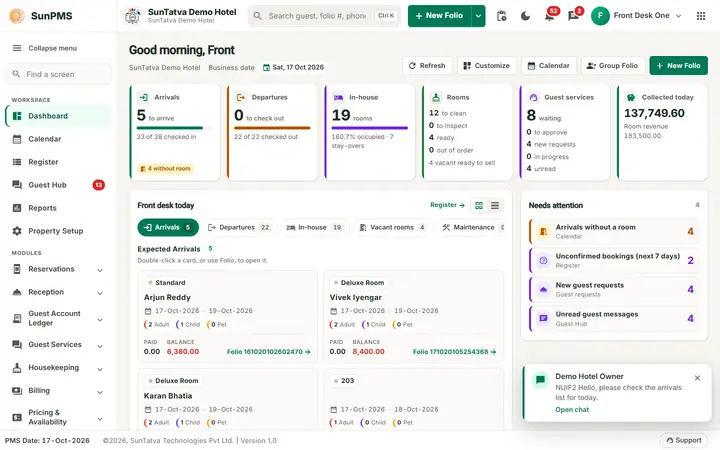Select the Arrivals tab
The image size is (720, 450).
click(168, 227)
